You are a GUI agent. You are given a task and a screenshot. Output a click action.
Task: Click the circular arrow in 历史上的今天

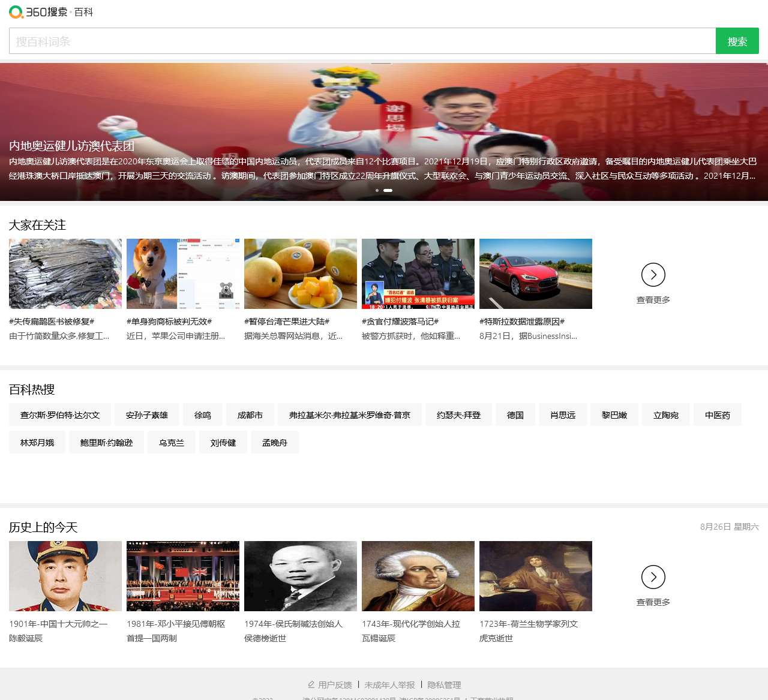coord(653,577)
